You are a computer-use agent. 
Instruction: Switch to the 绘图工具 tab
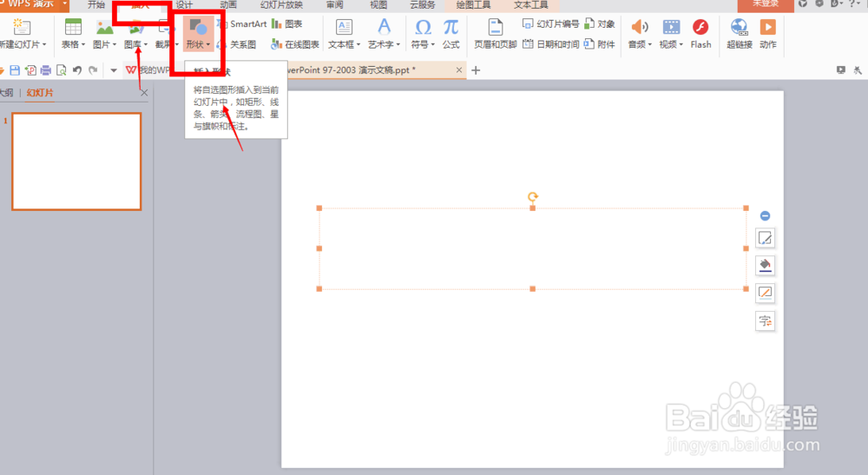[x=473, y=4]
